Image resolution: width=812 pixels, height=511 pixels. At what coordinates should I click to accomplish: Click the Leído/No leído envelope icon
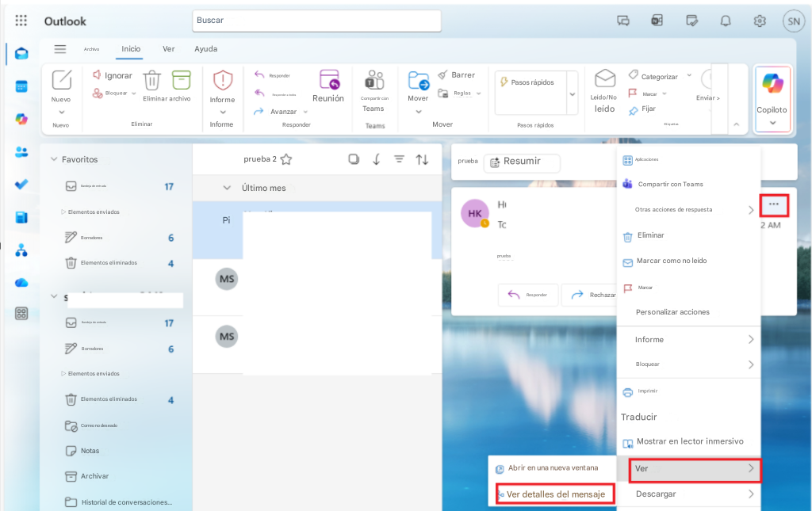pyautogui.click(x=605, y=78)
